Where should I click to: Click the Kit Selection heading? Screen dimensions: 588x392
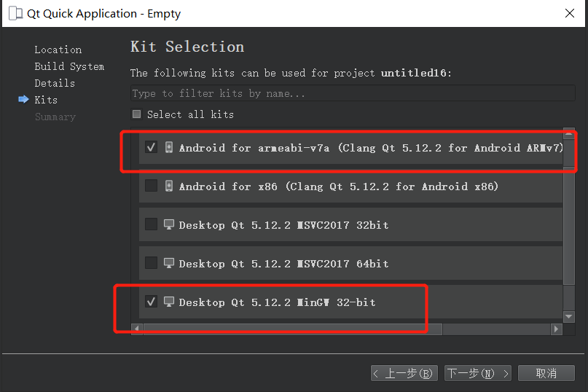coord(187,47)
